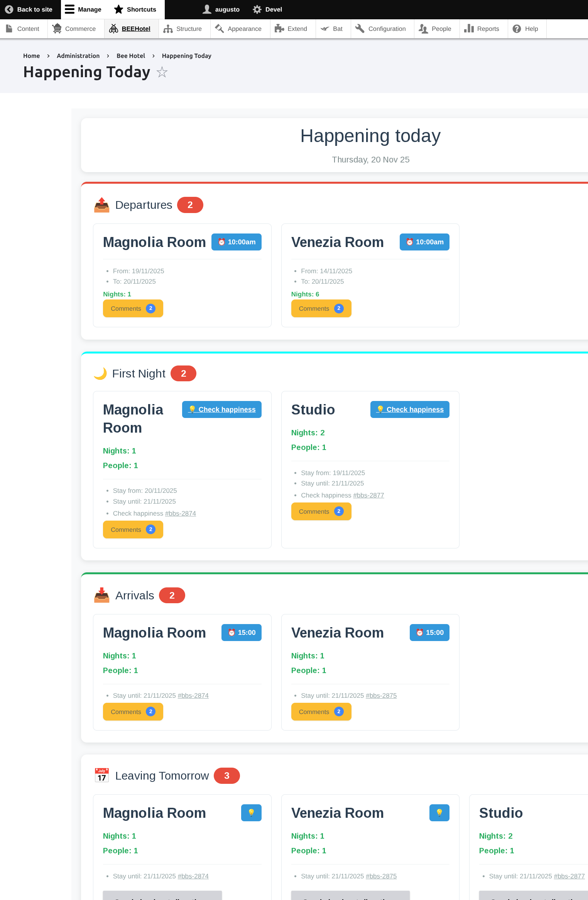This screenshot has height=900, width=588.
Task: Click the Leaving Tomorrow calendar icon
Action: (102, 775)
